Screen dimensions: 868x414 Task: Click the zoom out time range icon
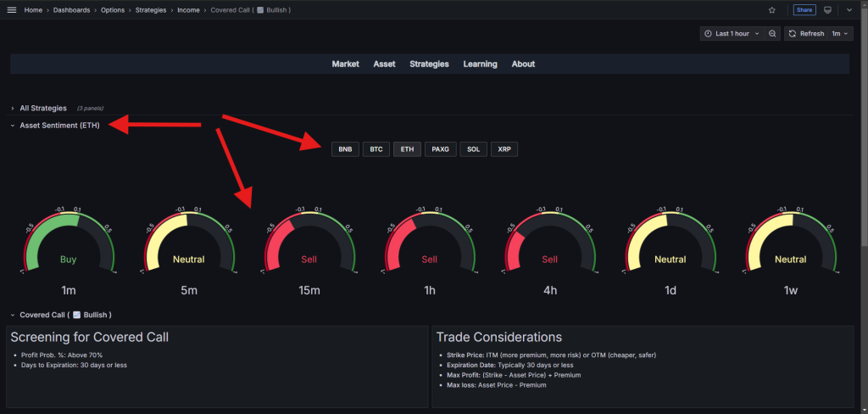771,34
